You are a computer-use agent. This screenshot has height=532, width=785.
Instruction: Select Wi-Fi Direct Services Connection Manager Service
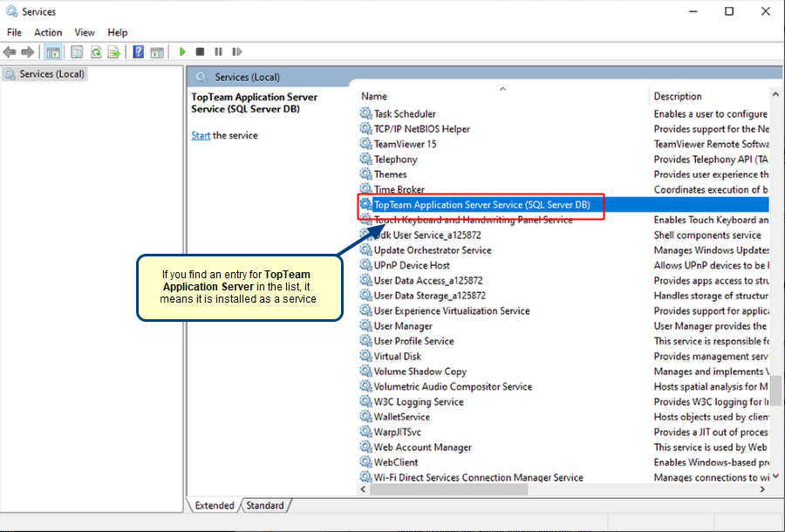point(478,477)
